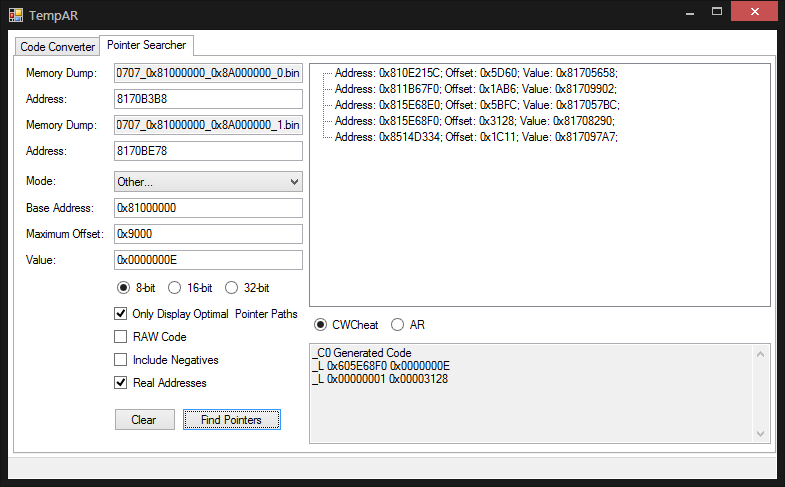Minimize the TempAR window
This screenshot has height=487, width=785.
coord(690,12)
